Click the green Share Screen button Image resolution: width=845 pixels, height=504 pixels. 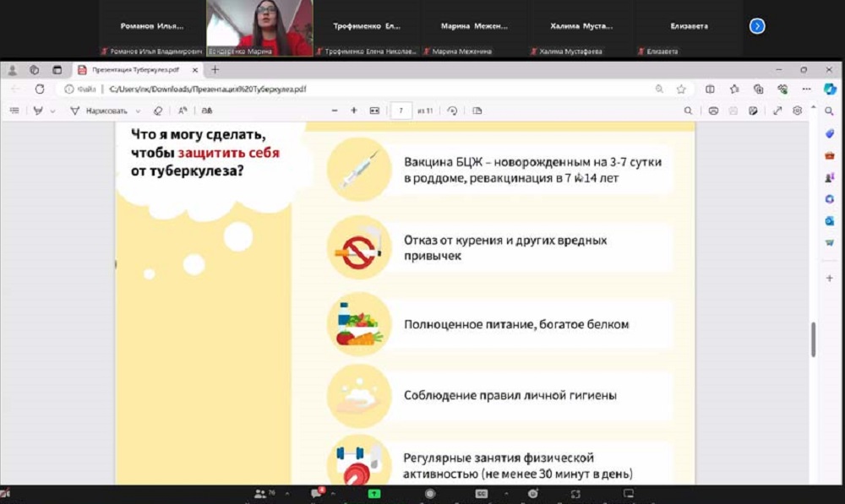tap(374, 493)
